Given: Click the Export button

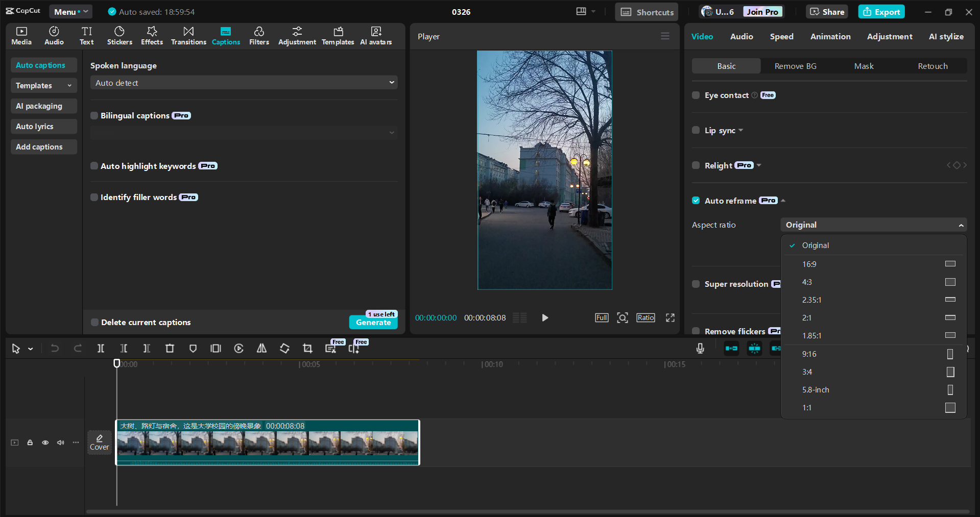Looking at the screenshot, I should [881, 11].
